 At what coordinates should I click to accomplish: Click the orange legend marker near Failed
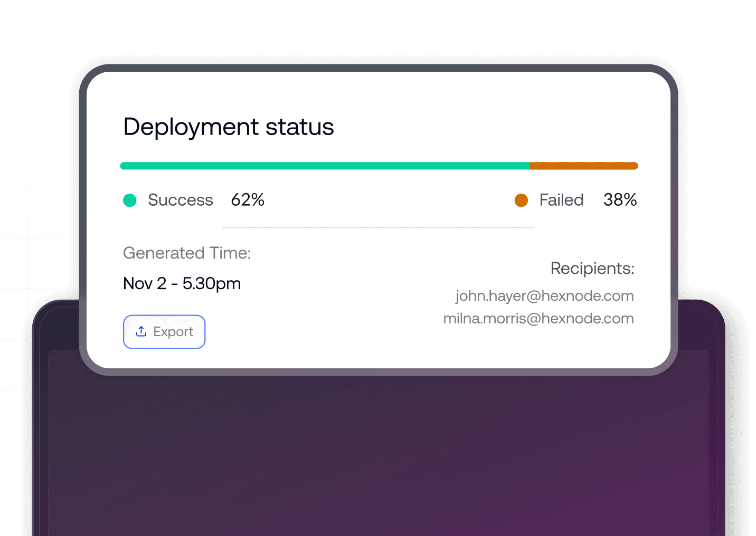pos(521,200)
